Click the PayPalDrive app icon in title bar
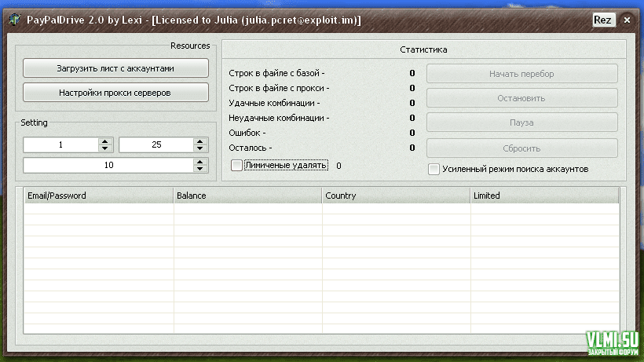644x362 pixels. [x=14, y=20]
